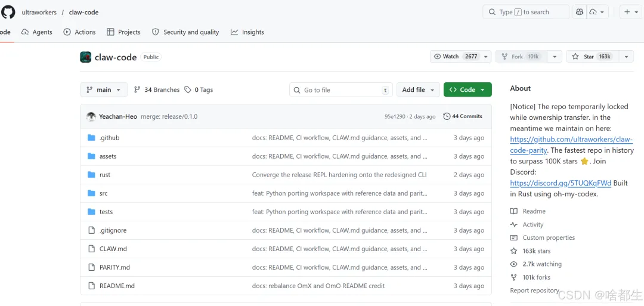Click the .gitignore file icon
The image size is (644, 306).
92,230
